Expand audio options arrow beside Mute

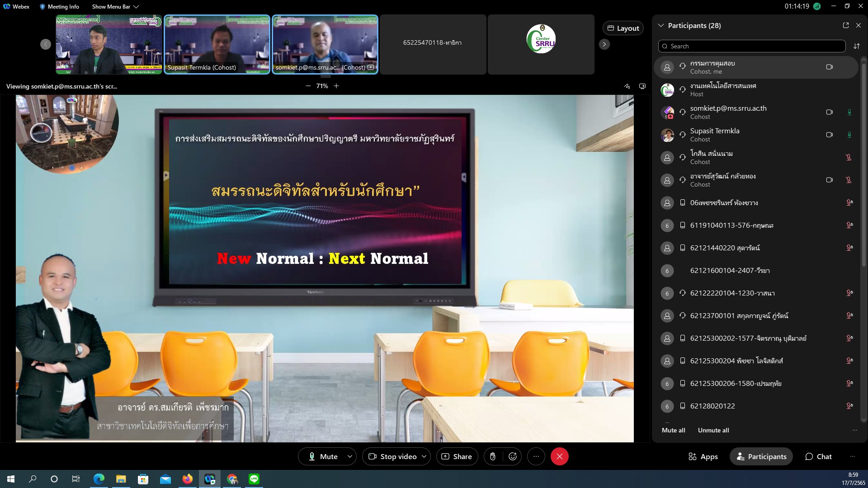350,456
